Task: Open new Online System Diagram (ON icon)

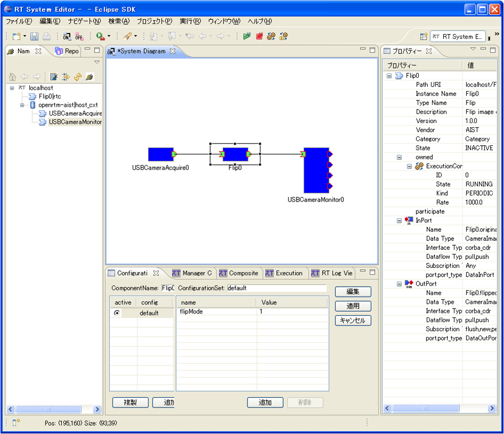Action: coord(67,36)
